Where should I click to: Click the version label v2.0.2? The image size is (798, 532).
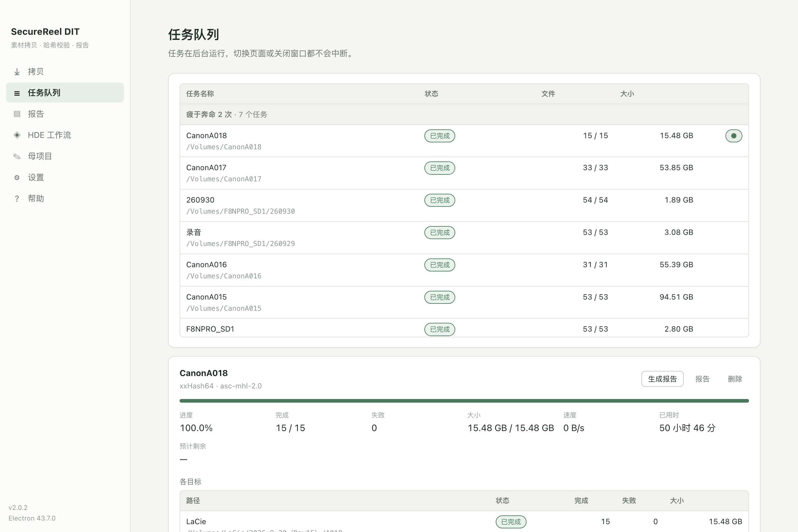(18, 508)
